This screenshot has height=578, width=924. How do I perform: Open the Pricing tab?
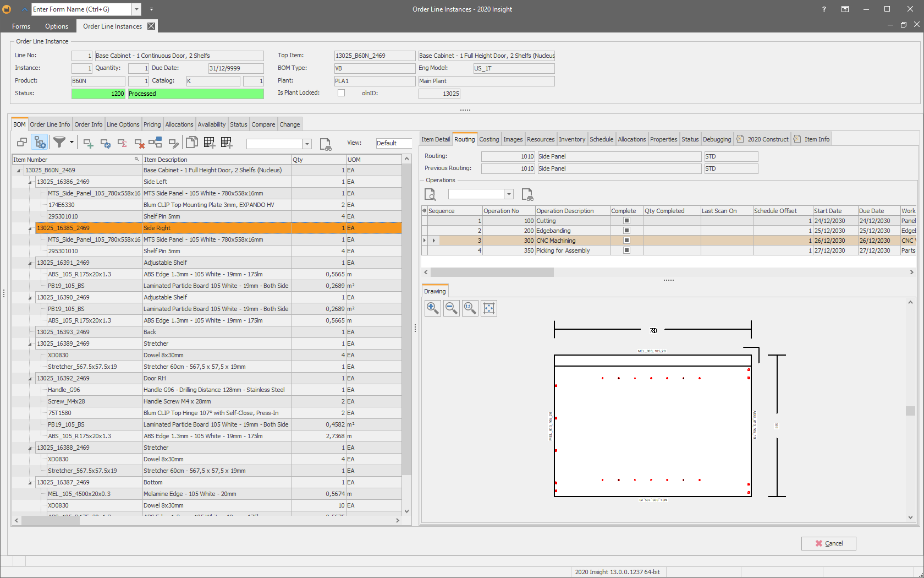click(x=152, y=124)
